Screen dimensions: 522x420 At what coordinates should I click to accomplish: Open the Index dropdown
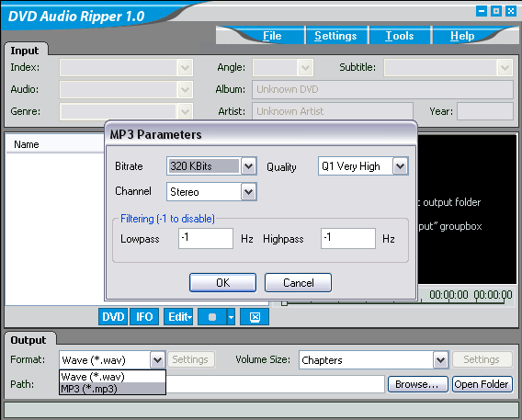(x=185, y=68)
